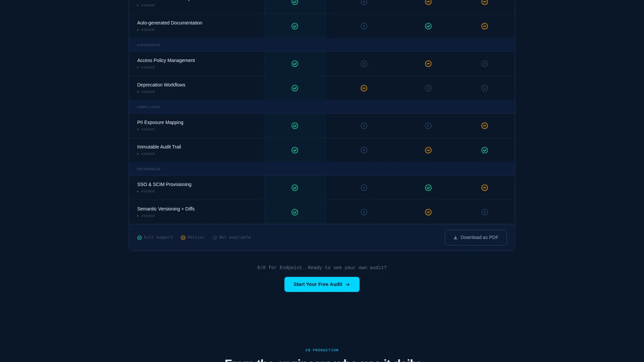Screen dimensions: 644x362
Task: Click the not-available icon in Immutable Audit Trail row
Action: 364,150
